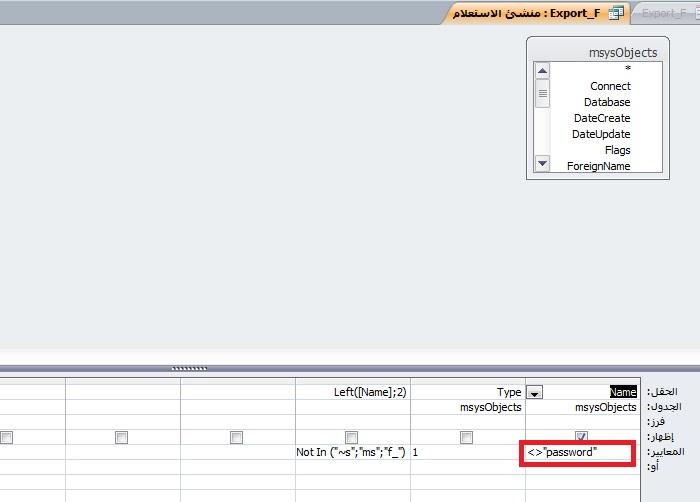Open the Type field dropdown arrow
This screenshot has height=502, width=700.
coord(535,393)
